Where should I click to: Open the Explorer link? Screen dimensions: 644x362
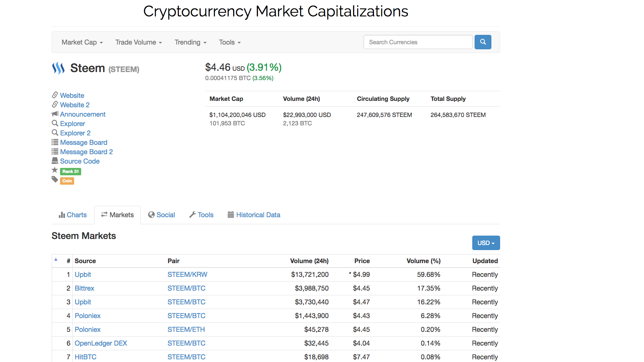click(72, 124)
